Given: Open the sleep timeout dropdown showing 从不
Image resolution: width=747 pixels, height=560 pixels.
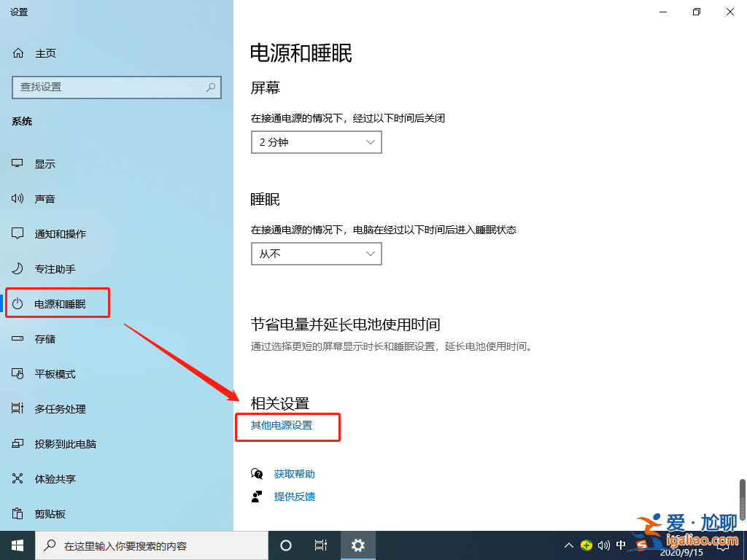Looking at the screenshot, I should [316, 254].
